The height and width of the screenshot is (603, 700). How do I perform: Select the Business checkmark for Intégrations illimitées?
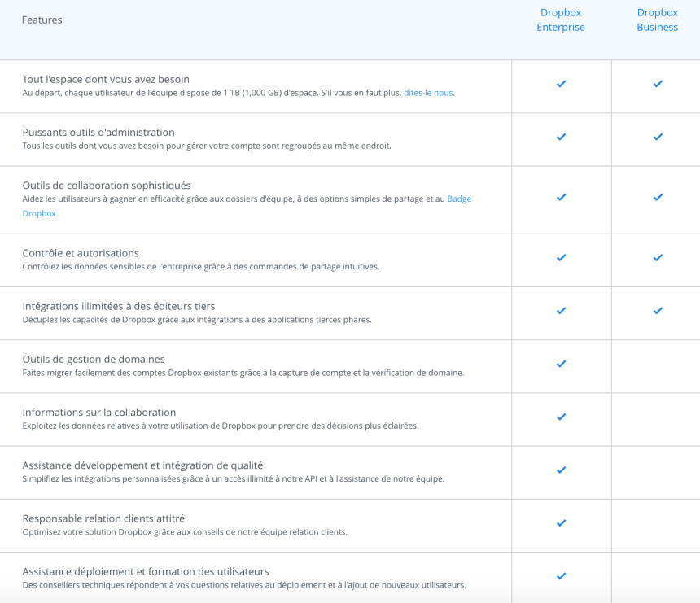657,311
